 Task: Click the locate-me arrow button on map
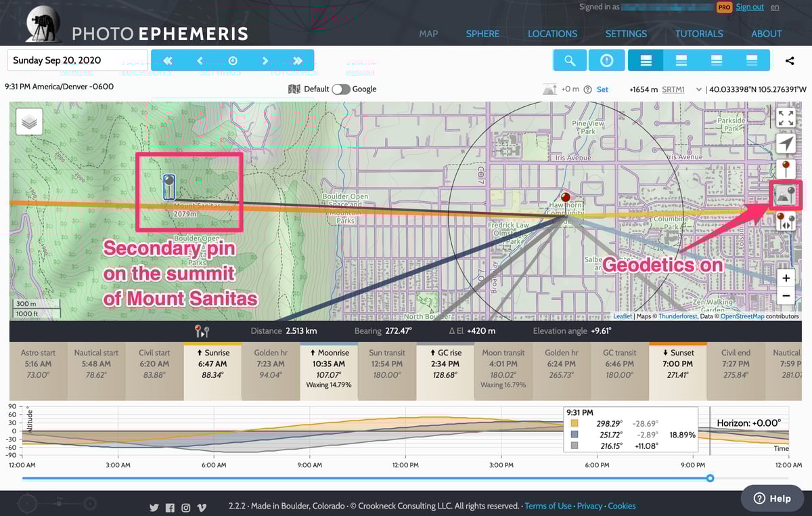pyautogui.click(x=786, y=144)
